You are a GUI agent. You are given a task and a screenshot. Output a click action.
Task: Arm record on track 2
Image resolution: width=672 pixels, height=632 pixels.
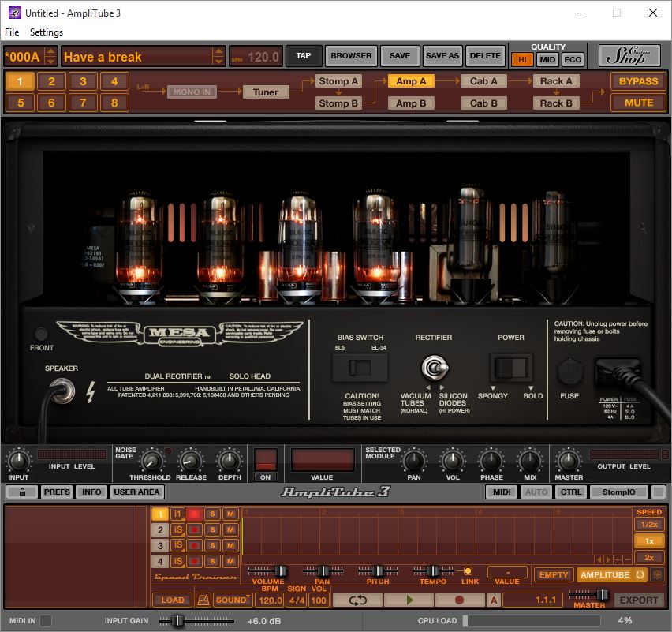[x=194, y=529]
